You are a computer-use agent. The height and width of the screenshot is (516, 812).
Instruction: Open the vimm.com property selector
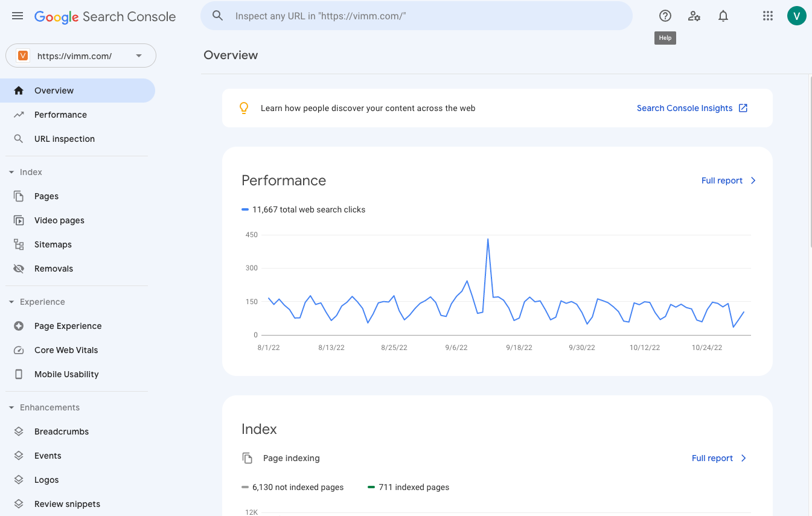click(x=80, y=55)
